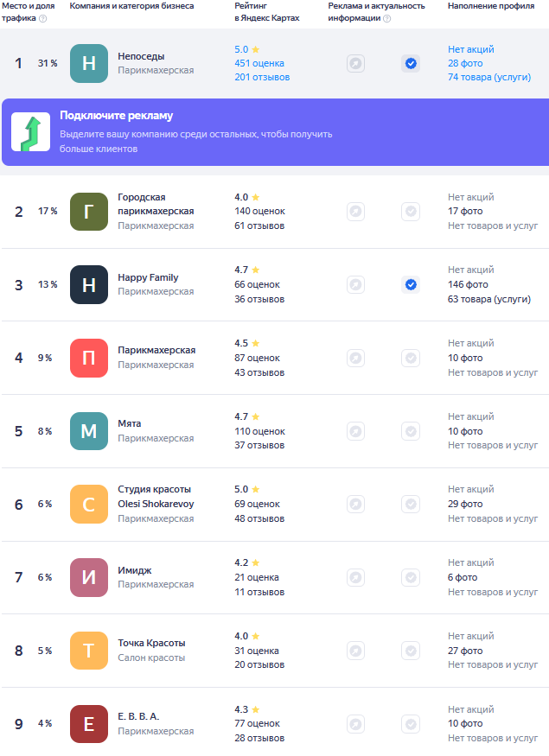Open the 74 товара (услуги) link

tap(489, 77)
